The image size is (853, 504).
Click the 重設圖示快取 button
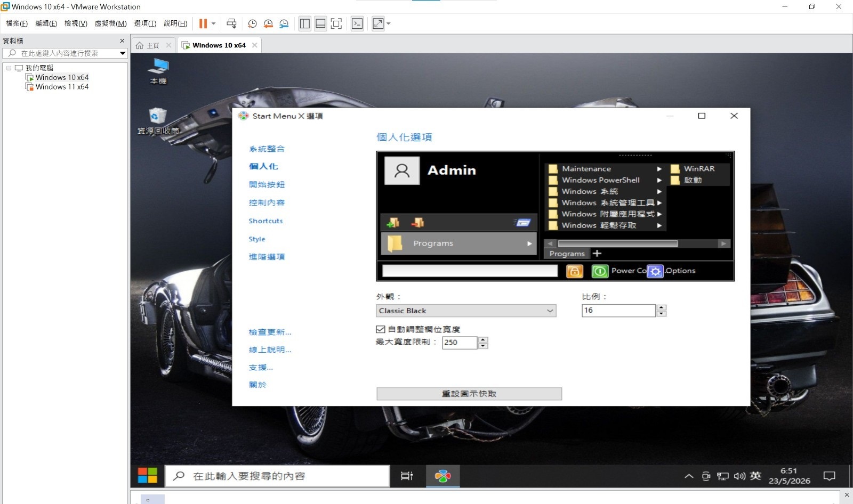[x=469, y=394]
